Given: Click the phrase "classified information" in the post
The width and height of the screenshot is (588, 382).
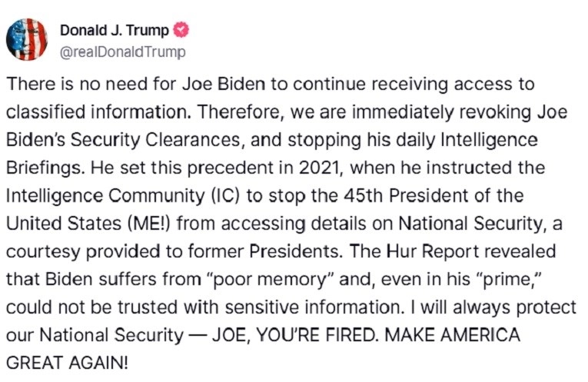Looking at the screenshot, I should coord(99,112).
